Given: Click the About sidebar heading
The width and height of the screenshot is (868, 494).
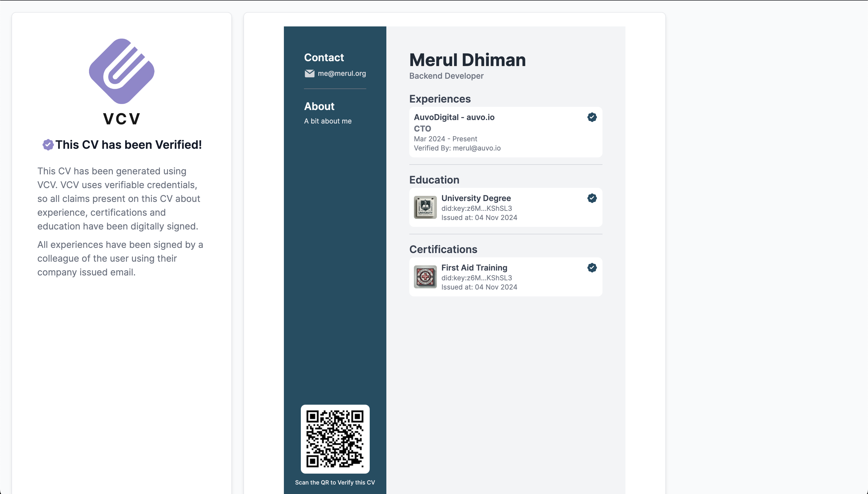Looking at the screenshot, I should click(319, 107).
